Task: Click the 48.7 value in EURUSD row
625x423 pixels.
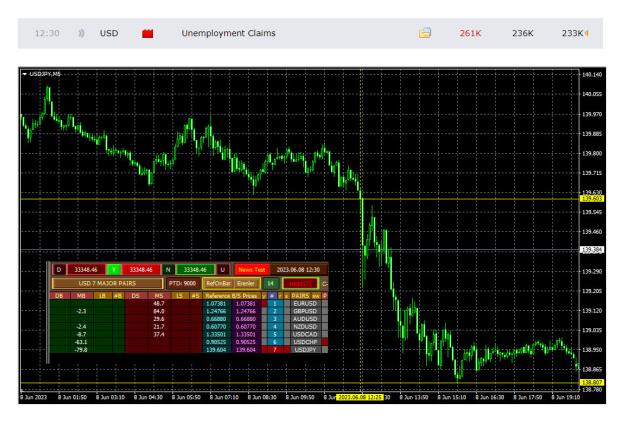Action: 159,304
